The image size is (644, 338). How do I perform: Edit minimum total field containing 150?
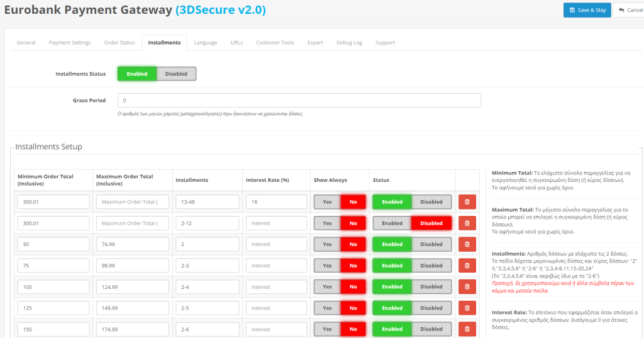(x=53, y=329)
